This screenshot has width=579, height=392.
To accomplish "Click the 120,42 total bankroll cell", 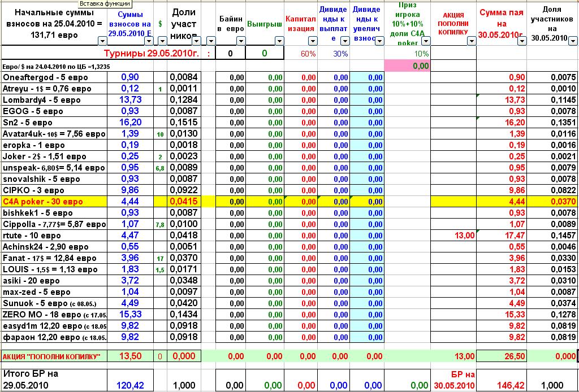I will [130, 385].
